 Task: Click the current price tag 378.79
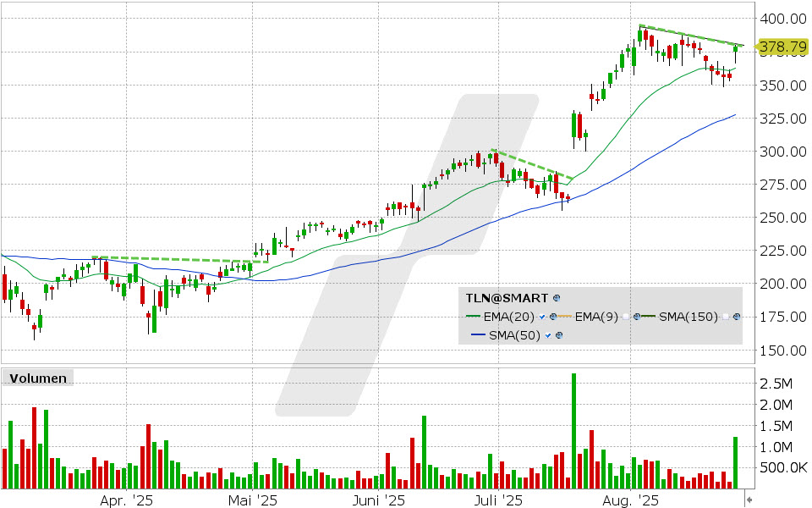pos(782,47)
